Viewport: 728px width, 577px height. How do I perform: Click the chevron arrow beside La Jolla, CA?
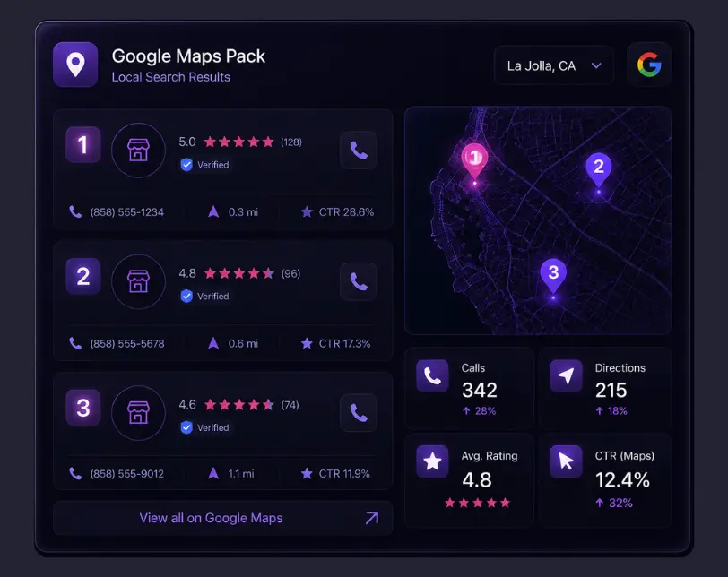tap(596, 65)
